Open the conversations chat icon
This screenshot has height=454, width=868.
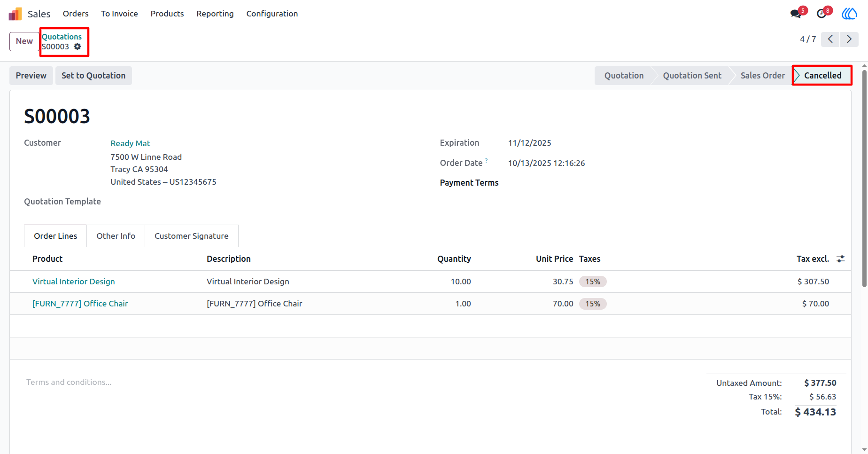[x=796, y=14]
